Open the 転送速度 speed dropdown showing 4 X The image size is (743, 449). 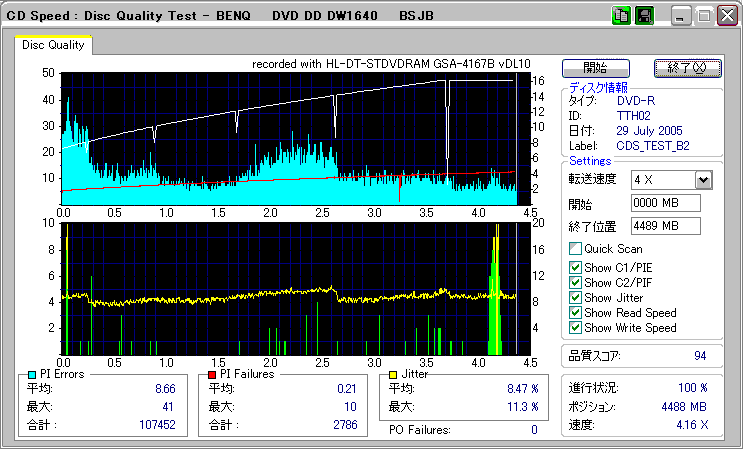click(703, 180)
